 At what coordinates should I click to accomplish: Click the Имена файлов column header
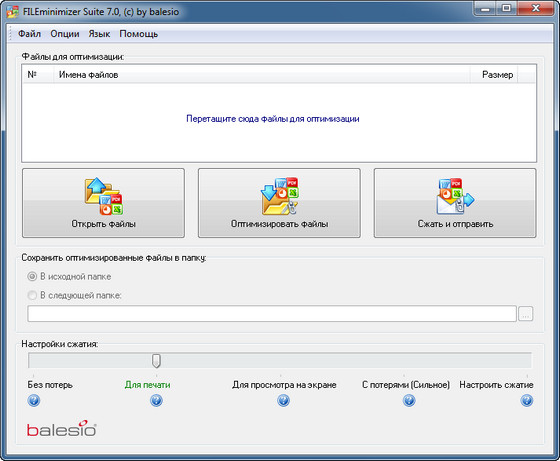(261, 75)
